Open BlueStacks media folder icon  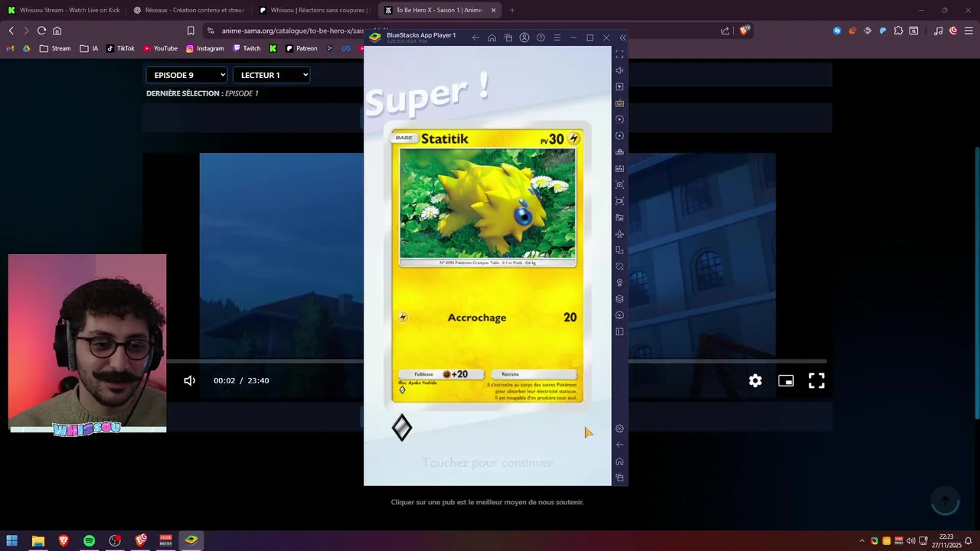click(x=619, y=217)
